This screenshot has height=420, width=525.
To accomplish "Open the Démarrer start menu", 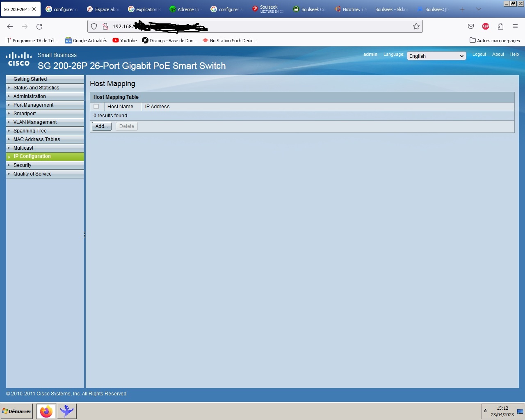I will point(17,411).
